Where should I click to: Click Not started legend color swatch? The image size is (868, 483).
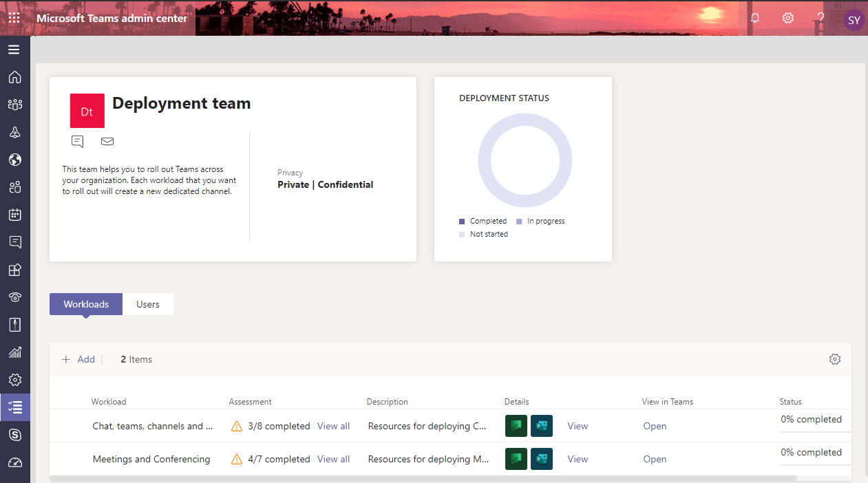point(462,235)
